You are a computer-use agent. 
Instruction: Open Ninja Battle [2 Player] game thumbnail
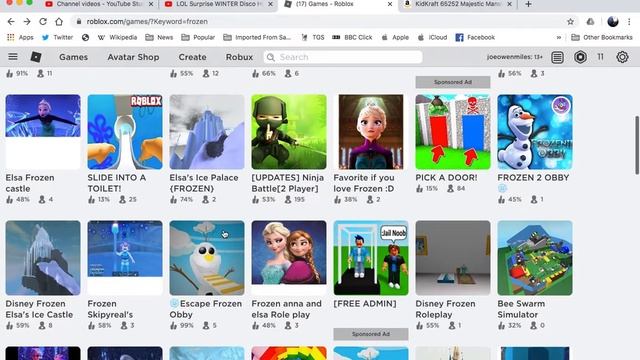click(289, 132)
